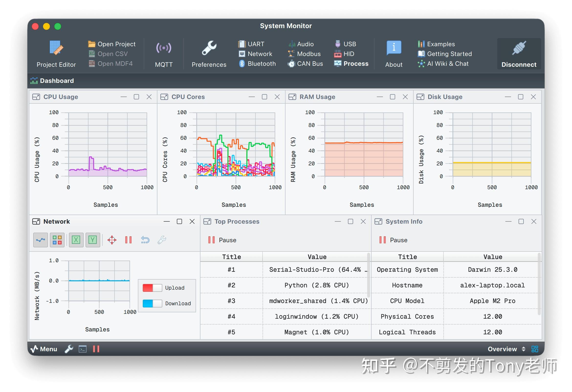Click the layout grid icon beside Overview
Screen dimensions: 572x392
[x=535, y=349]
